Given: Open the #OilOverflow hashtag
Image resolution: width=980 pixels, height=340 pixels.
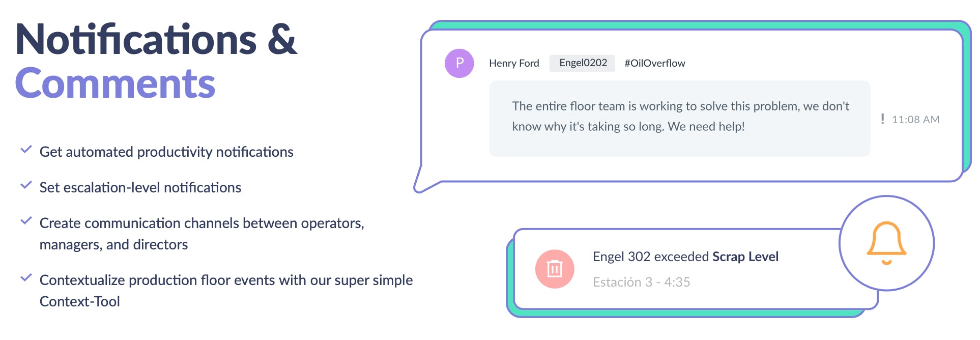Looking at the screenshot, I should click(x=654, y=63).
